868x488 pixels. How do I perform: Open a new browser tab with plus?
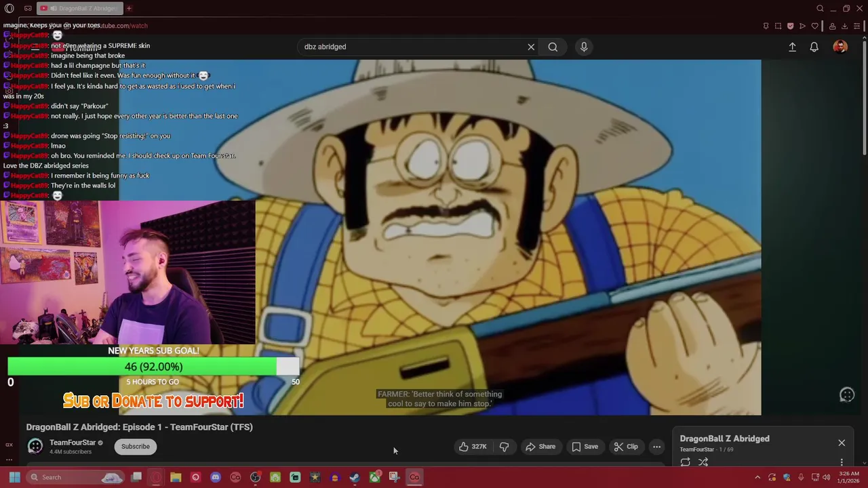pyautogui.click(x=129, y=9)
